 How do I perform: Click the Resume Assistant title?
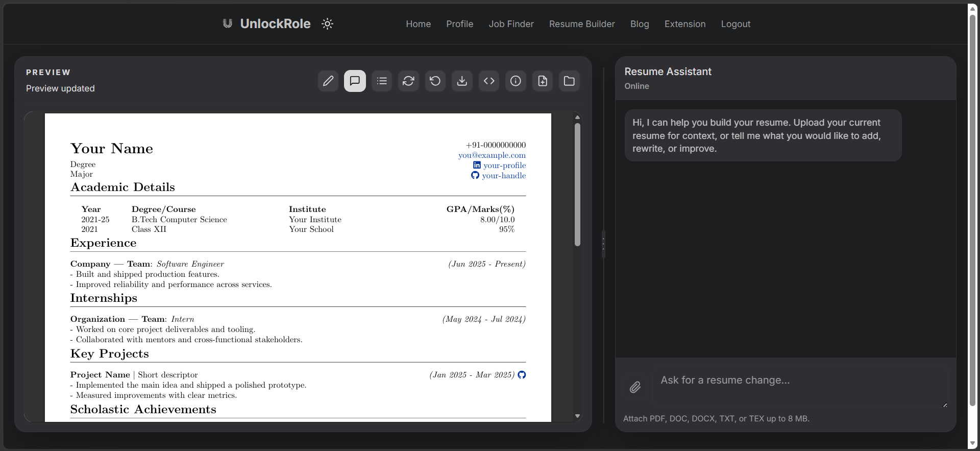click(x=668, y=72)
